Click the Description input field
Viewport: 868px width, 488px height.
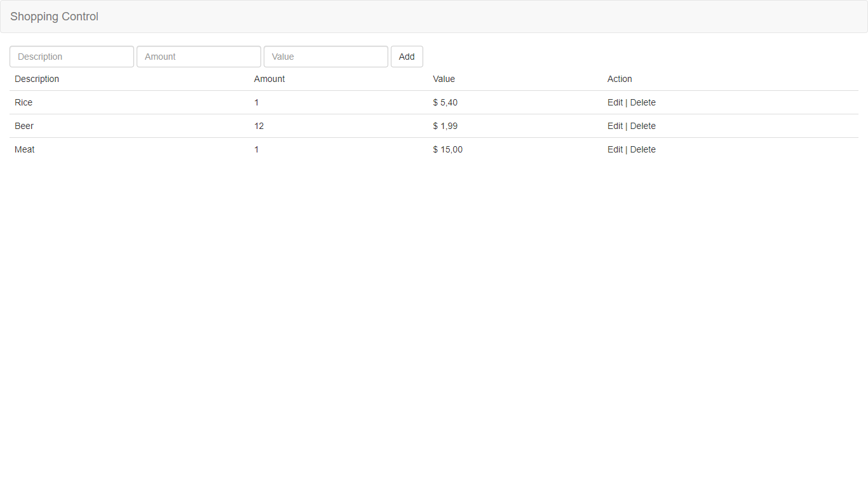click(x=72, y=57)
